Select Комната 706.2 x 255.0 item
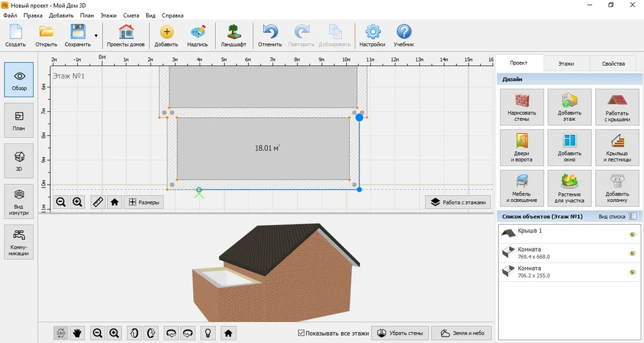 click(x=569, y=272)
